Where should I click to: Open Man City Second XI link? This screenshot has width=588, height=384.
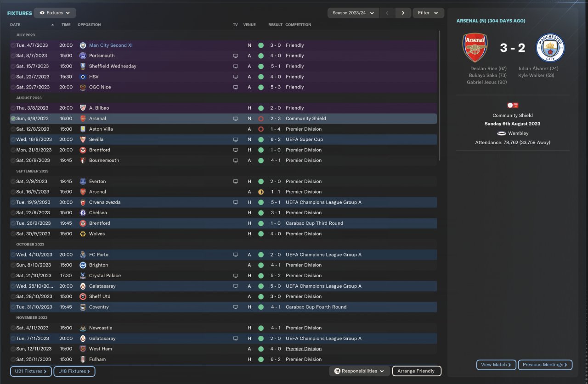111,45
